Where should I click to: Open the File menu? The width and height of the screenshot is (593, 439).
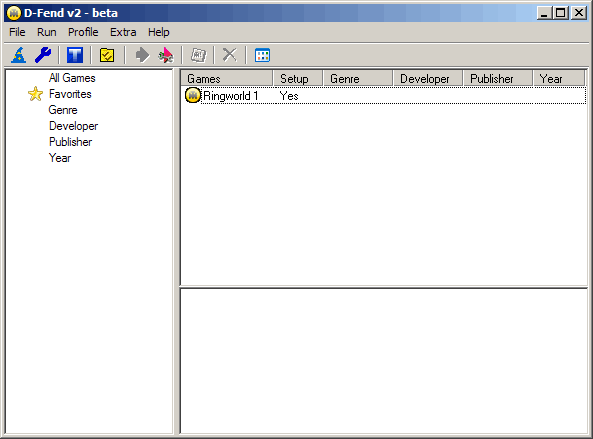pyautogui.click(x=17, y=32)
